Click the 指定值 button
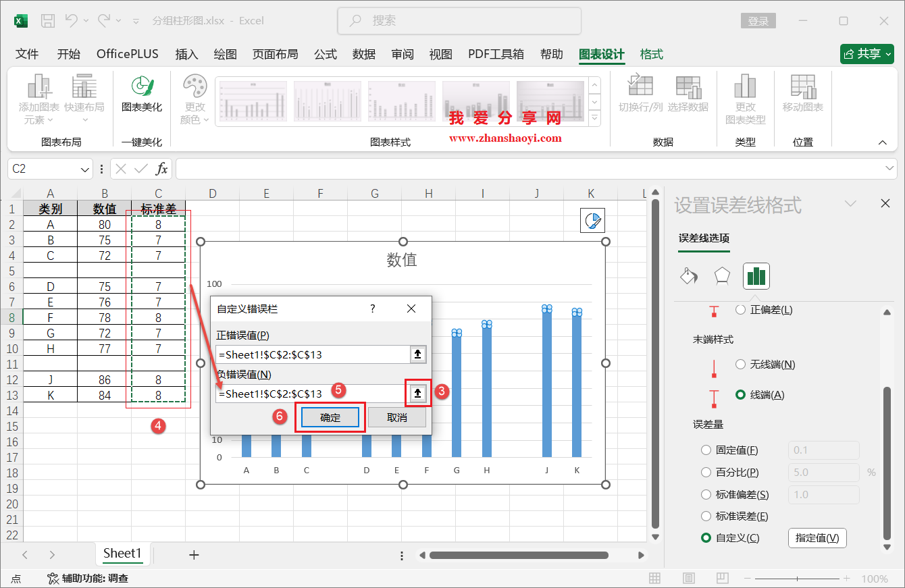905x588 pixels. pos(817,538)
